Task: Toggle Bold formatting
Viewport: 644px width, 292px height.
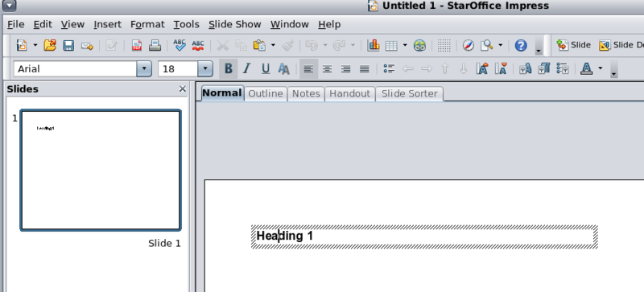Action: tap(229, 68)
